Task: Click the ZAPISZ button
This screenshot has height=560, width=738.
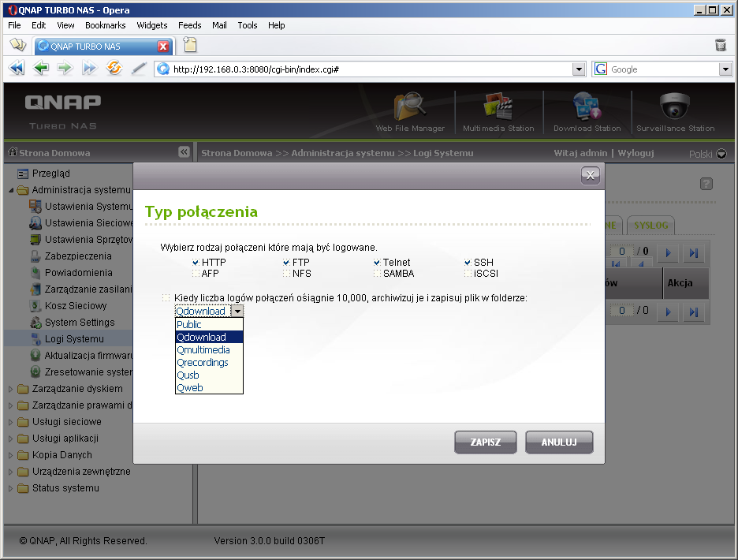Action: tap(485, 442)
